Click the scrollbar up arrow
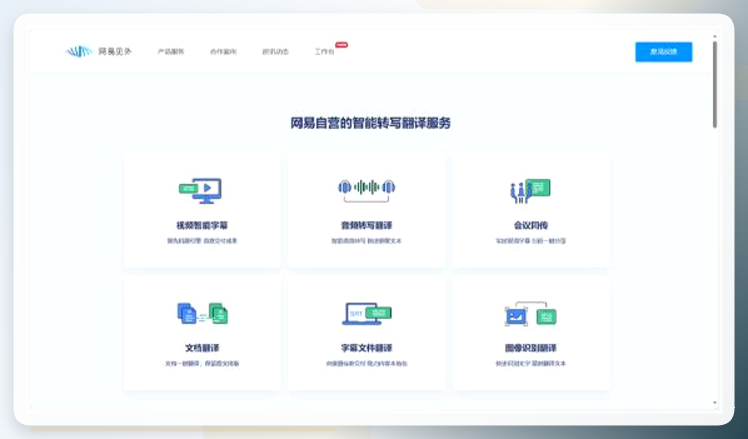Screen dimensions: 748x439 [x=715, y=36]
